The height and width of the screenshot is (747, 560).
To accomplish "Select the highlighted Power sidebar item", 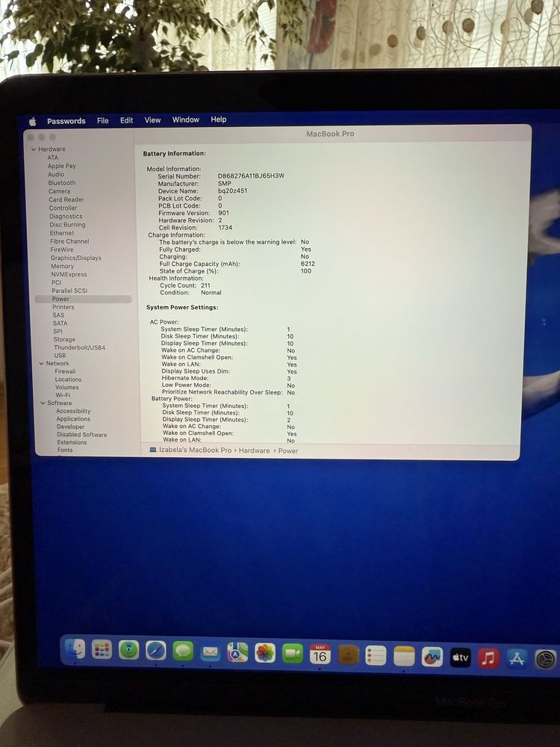I will (x=84, y=299).
